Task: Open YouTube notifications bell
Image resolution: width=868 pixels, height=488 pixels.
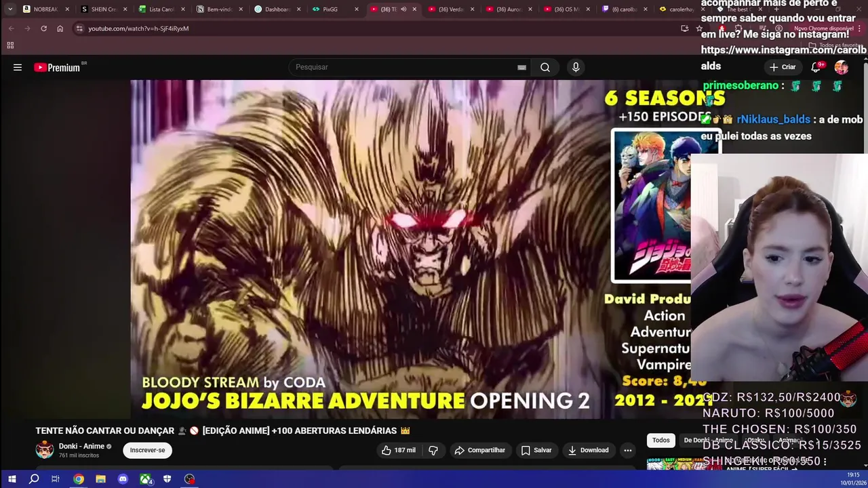Action: coord(816,67)
